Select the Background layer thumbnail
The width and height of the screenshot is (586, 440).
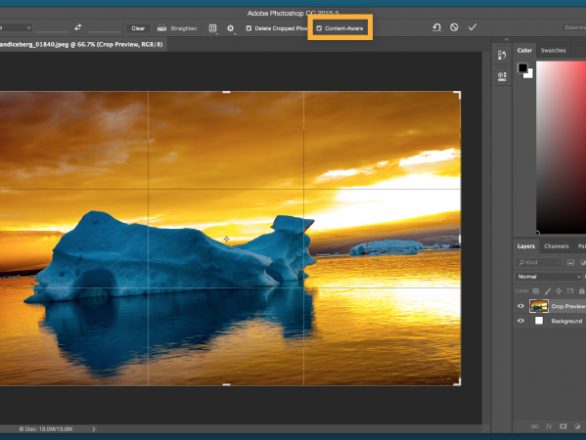click(539, 321)
